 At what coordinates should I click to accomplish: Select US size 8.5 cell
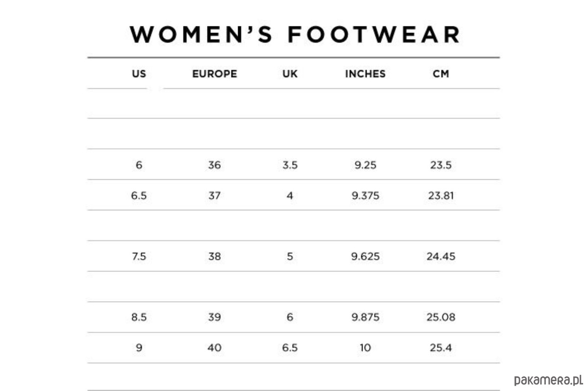pos(139,317)
